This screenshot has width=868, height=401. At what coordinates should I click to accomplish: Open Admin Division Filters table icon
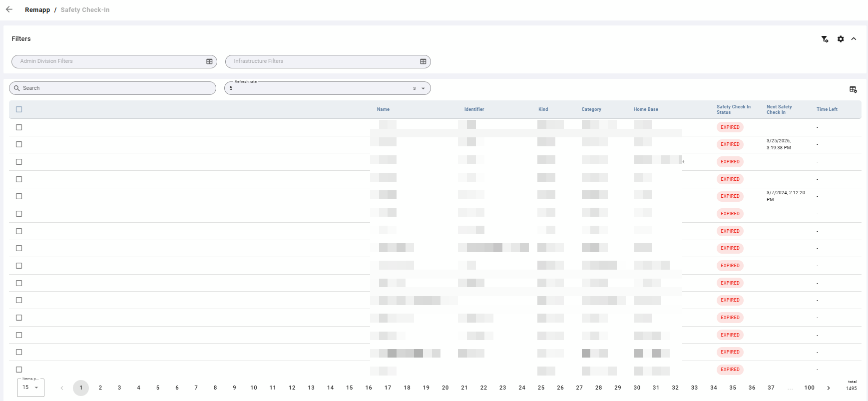coord(209,61)
